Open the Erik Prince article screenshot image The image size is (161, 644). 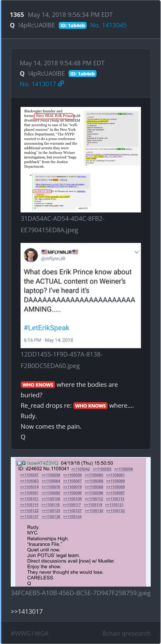[80, 160]
